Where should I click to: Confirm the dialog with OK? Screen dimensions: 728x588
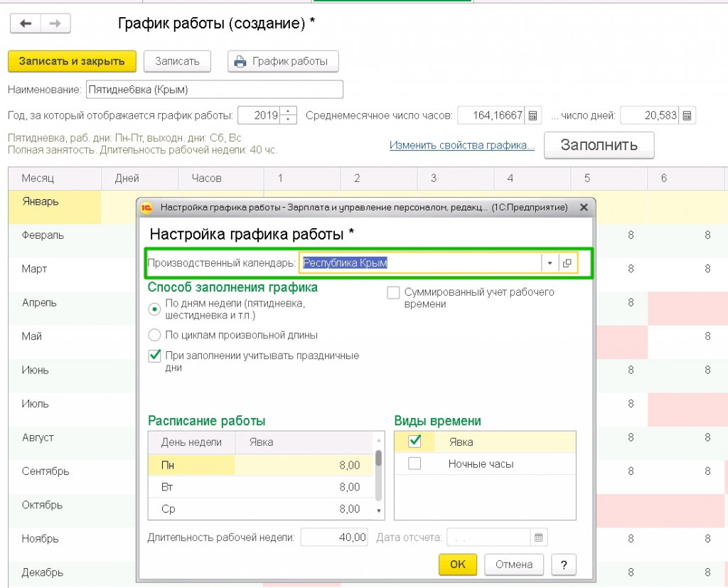click(x=458, y=565)
